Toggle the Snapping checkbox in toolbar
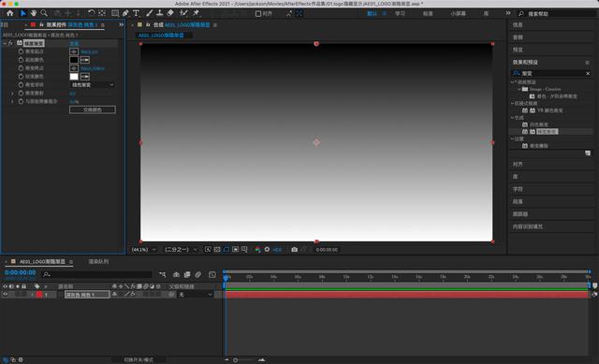Screen dimensions: 599x364 (x=258, y=14)
